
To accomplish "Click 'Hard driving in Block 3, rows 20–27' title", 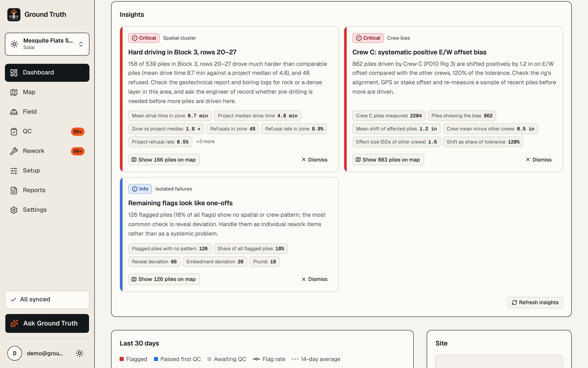I will click(182, 52).
